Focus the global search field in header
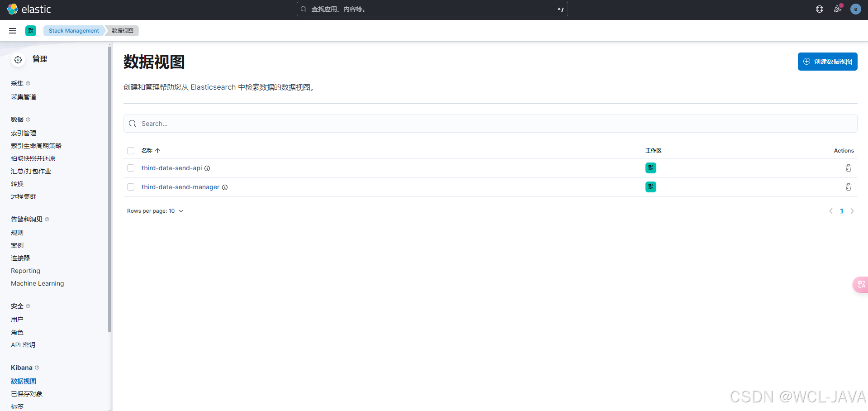This screenshot has height=411, width=868. point(432,9)
